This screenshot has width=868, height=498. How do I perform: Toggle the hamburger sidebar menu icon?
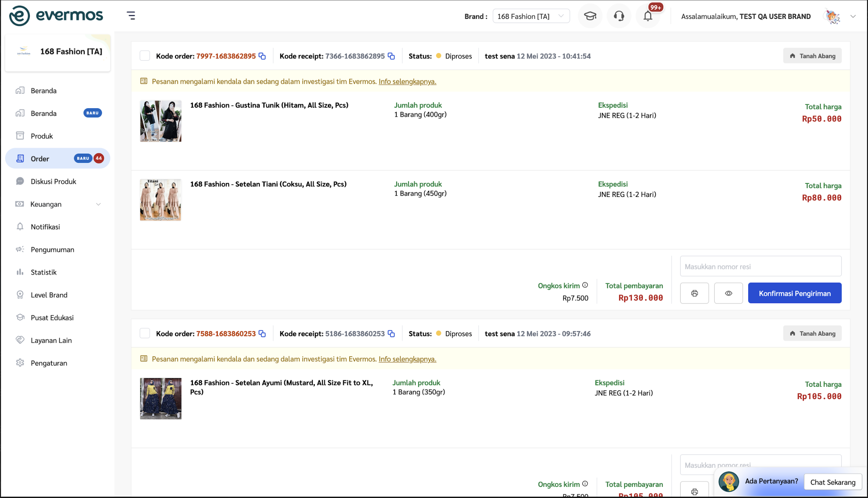(x=131, y=16)
